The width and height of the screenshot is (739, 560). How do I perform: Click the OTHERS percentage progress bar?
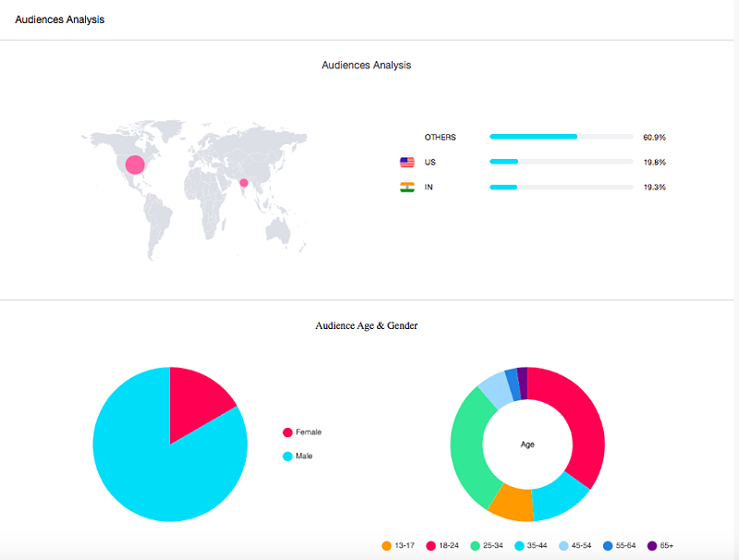pyautogui.click(x=561, y=137)
